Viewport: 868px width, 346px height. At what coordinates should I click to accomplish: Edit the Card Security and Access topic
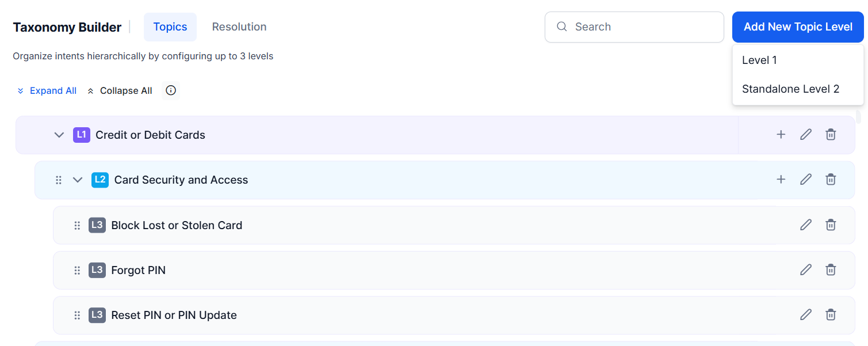pos(806,180)
